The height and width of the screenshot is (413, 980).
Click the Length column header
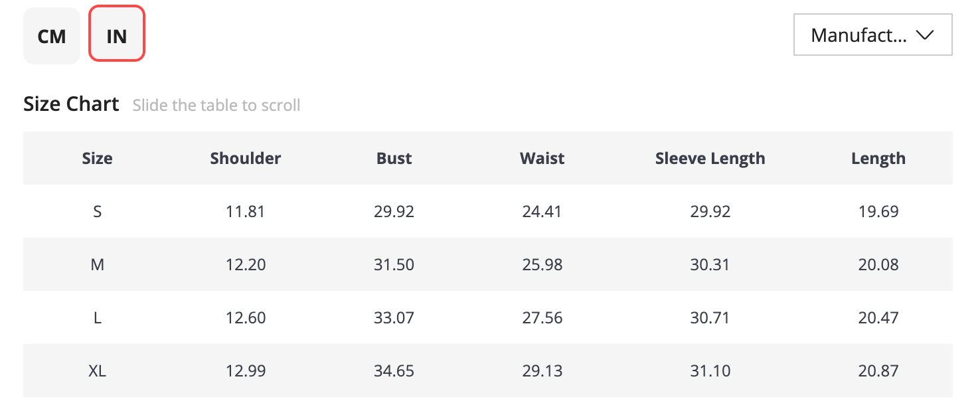pyautogui.click(x=878, y=158)
